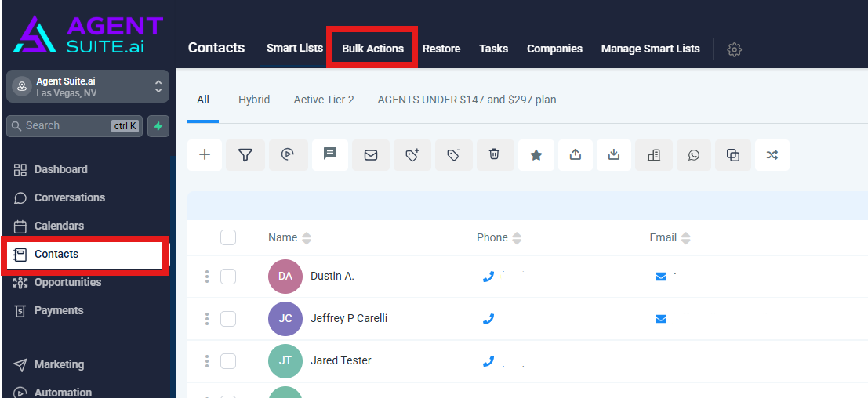Open row options menu for Dustin A.
This screenshot has height=398, width=868.
[207, 277]
